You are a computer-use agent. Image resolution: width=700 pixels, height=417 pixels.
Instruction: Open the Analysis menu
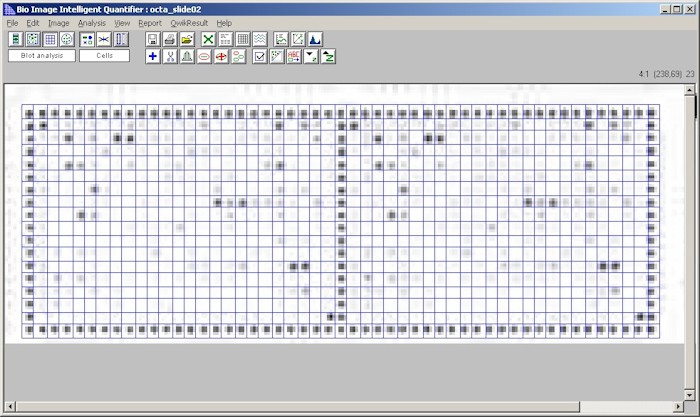[92, 23]
